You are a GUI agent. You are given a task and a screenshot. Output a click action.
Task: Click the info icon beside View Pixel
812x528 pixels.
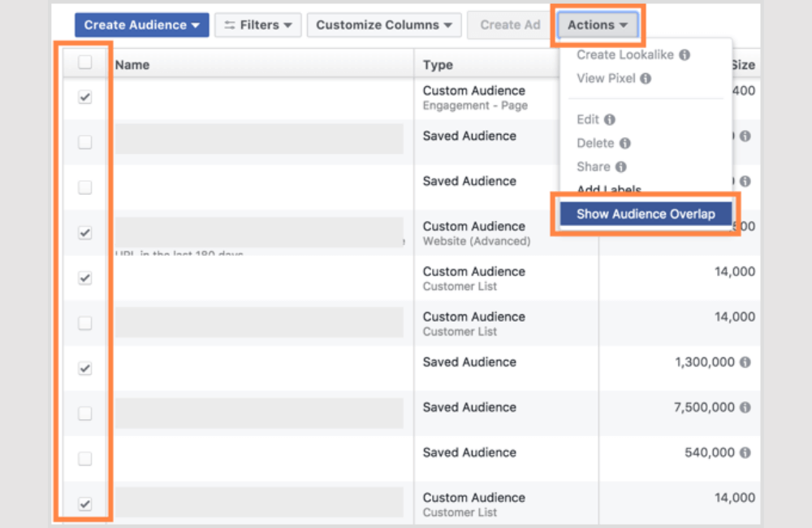[x=646, y=79]
